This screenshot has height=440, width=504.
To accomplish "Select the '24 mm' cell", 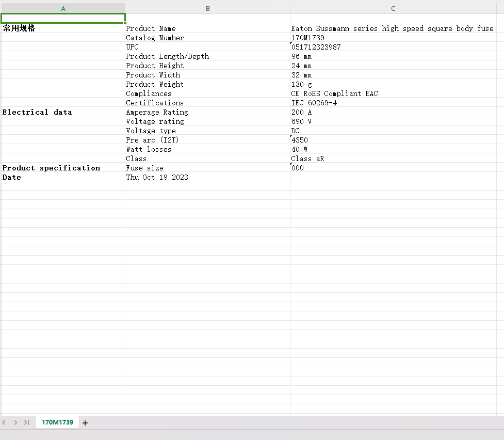I will click(393, 66).
